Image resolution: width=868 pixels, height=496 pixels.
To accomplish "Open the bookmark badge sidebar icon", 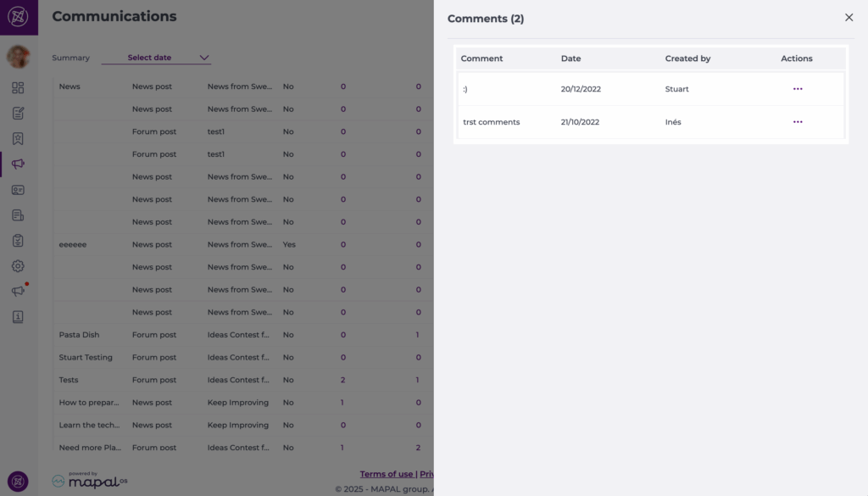I will (x=18, y=138).
